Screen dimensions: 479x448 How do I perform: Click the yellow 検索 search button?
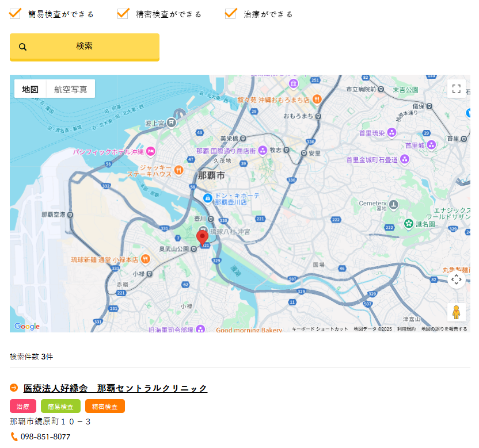point(85,47)
